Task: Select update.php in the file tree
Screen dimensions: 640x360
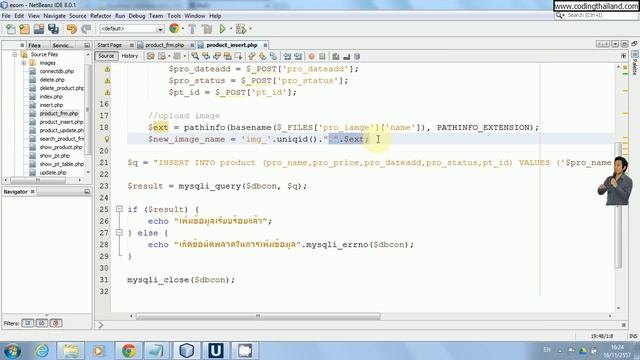Action: [53, 173]
